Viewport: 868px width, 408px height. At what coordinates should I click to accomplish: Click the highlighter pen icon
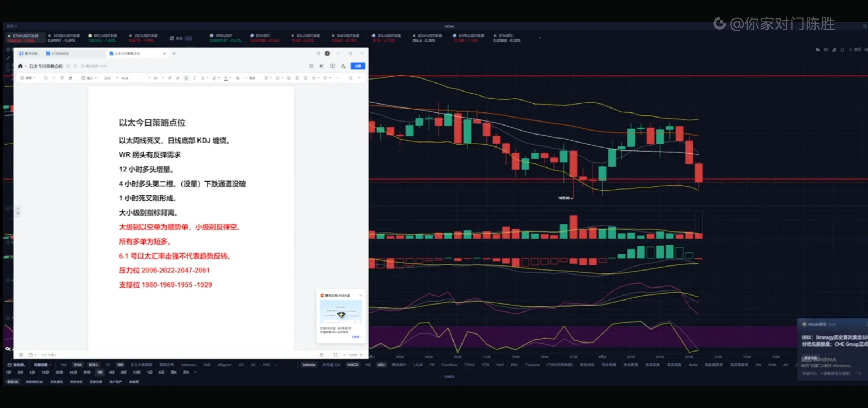point(214,78)
